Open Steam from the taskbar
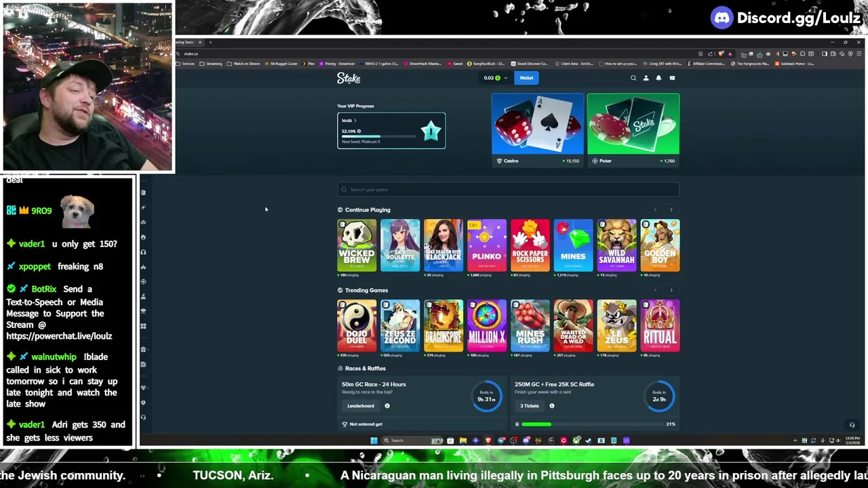The height and width of the screenshot is (488, 868). [x=588, y=441]
